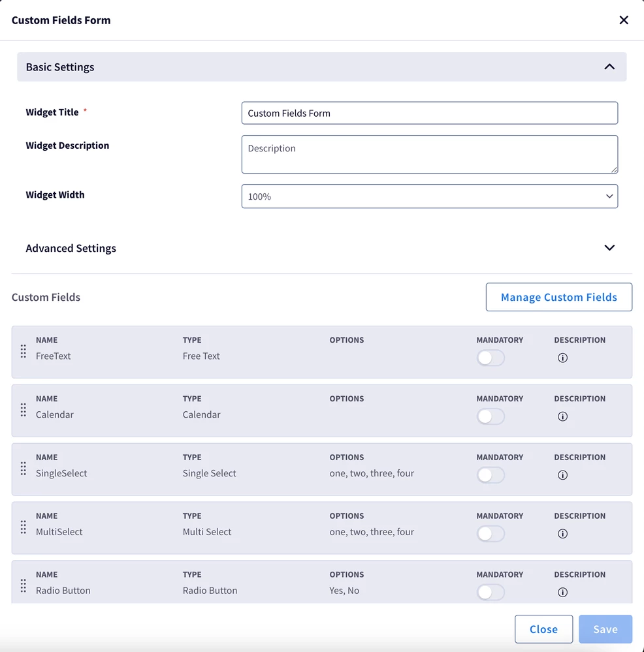Toggle Mandatory for FreeText field
This screenshot has height=652, width=644.
coord(491,358)
